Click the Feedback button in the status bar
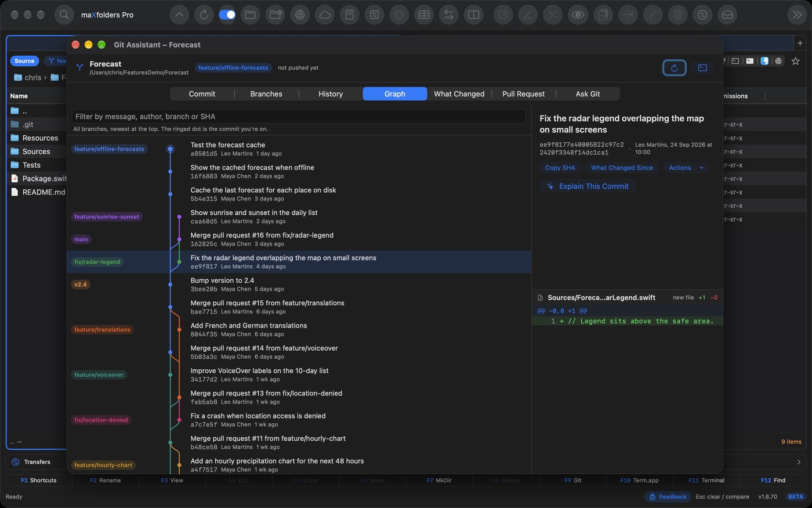812x508 pixels. click(667, 497)
